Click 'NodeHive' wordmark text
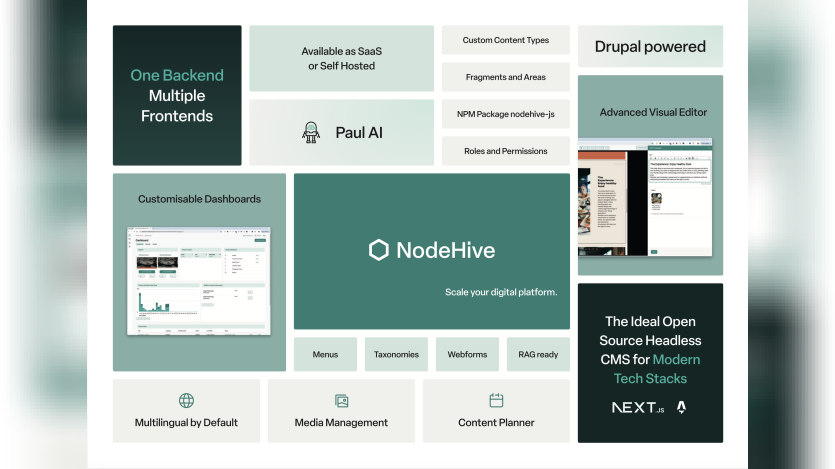This screenshot has height=469, width=835. (x=446, y=250)
